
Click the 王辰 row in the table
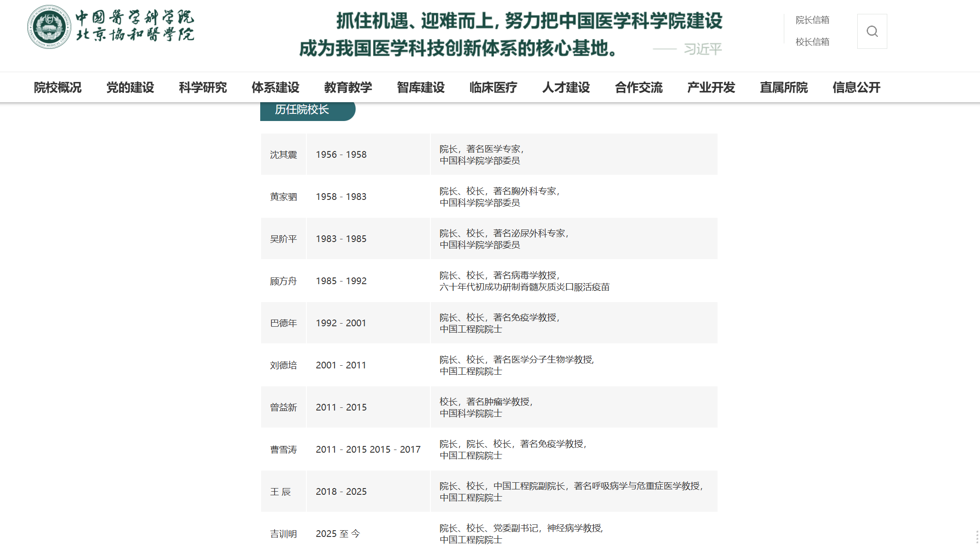tap(281, 492)
